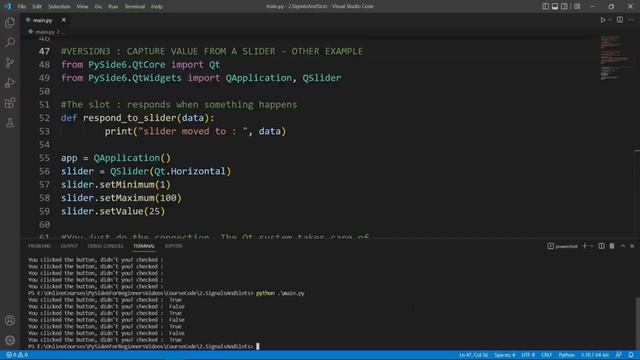Click VS Code logo in title bar
640x360 pixels.
7,6
